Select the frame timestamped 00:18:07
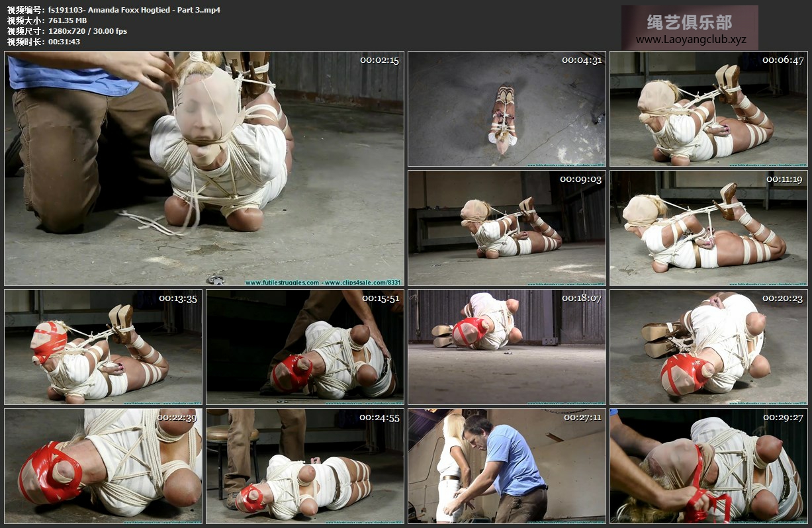Image resolution: width=812 pixels, height=528 pixels. [x=506, y=347]
